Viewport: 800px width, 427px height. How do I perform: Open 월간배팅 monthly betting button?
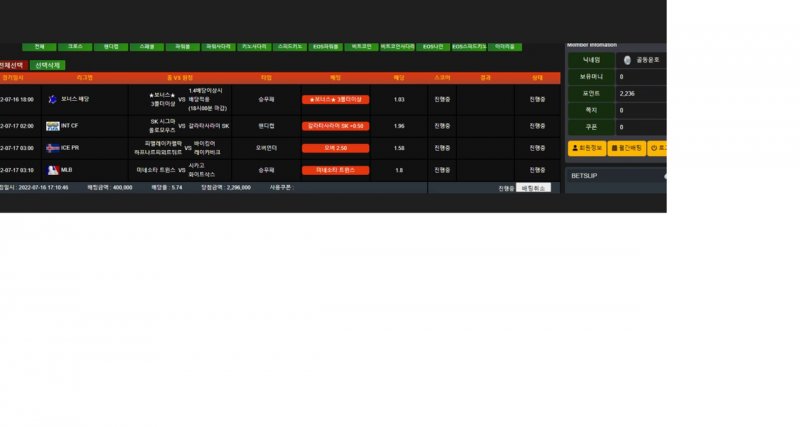tap(626, 148)
